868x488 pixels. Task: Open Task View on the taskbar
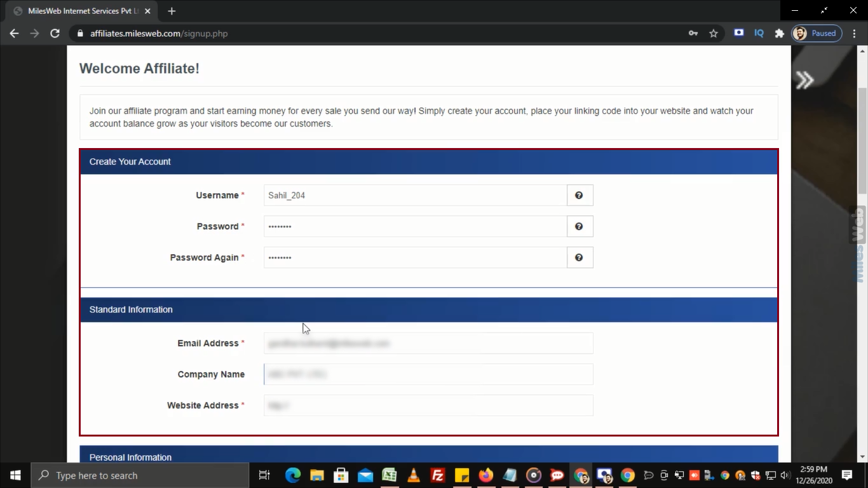(264, 475)
